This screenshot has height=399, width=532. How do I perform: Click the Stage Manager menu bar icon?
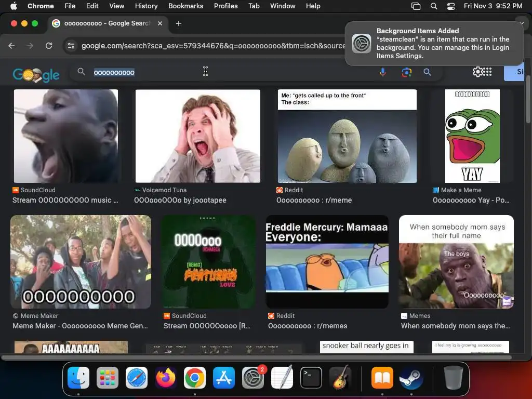416,6
